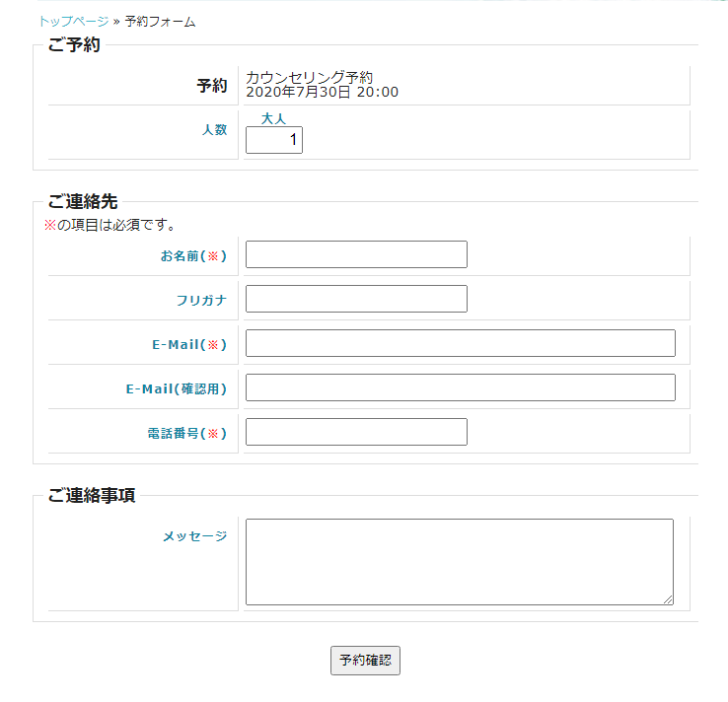Click the E-Mail(確認用) field label
The width and height of the screenshot is (728, 702).
click(x=177, y=388)
